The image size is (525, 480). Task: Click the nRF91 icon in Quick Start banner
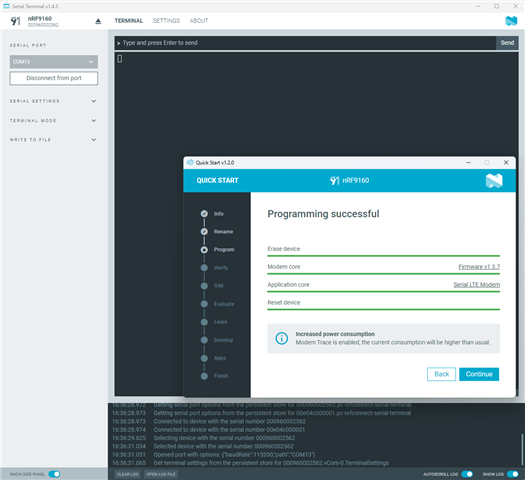334,180
